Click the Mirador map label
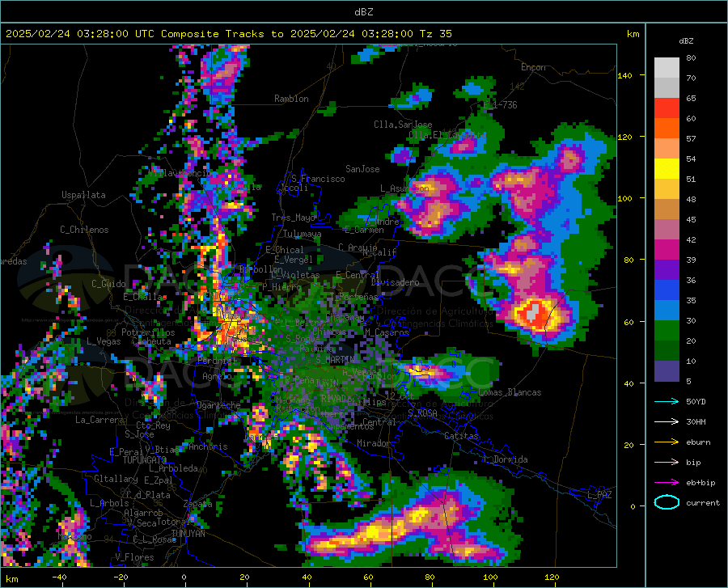This screenshot has width=728, height=588. pyautogui.click(x=374, y=443)
